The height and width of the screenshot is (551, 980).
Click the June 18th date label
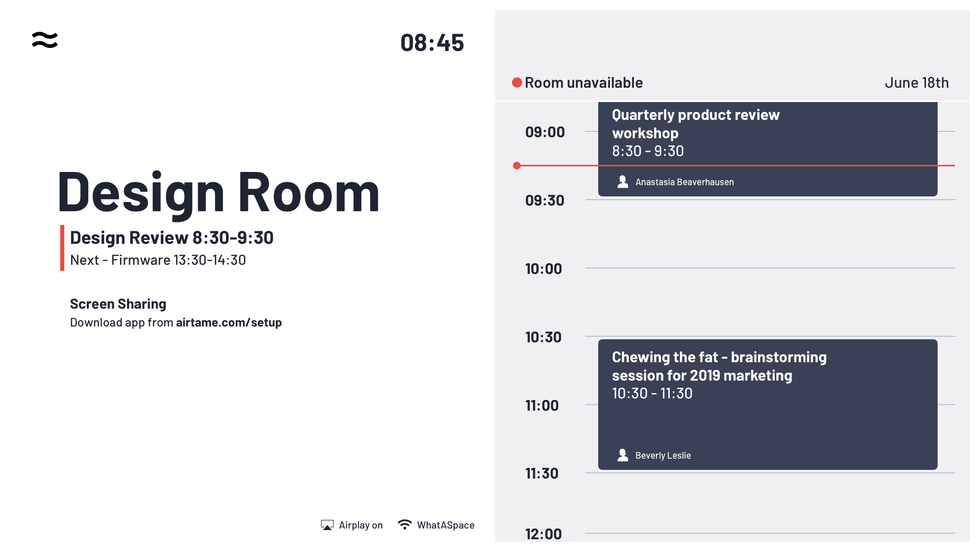[916, 83]
